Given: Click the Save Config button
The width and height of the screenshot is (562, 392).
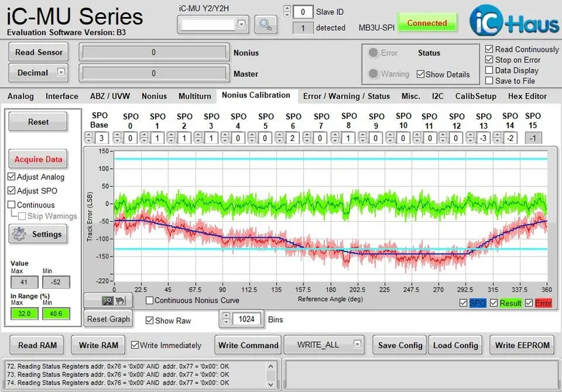Looking at the screenshot, I should [400, 345].
